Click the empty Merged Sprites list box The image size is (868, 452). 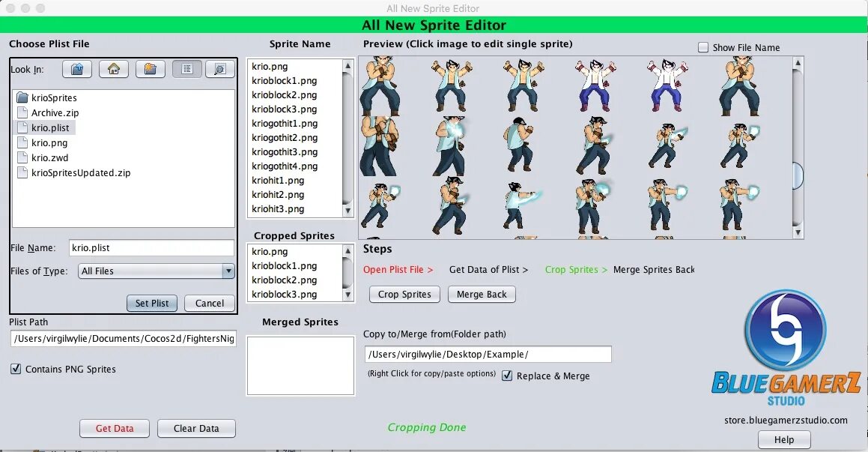(300, 366)
